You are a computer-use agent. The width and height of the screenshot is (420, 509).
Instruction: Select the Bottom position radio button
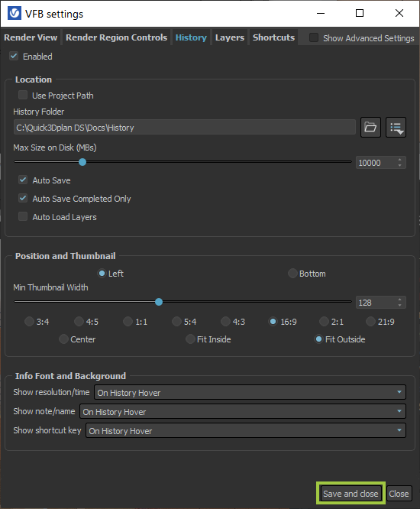click(292, 274)
